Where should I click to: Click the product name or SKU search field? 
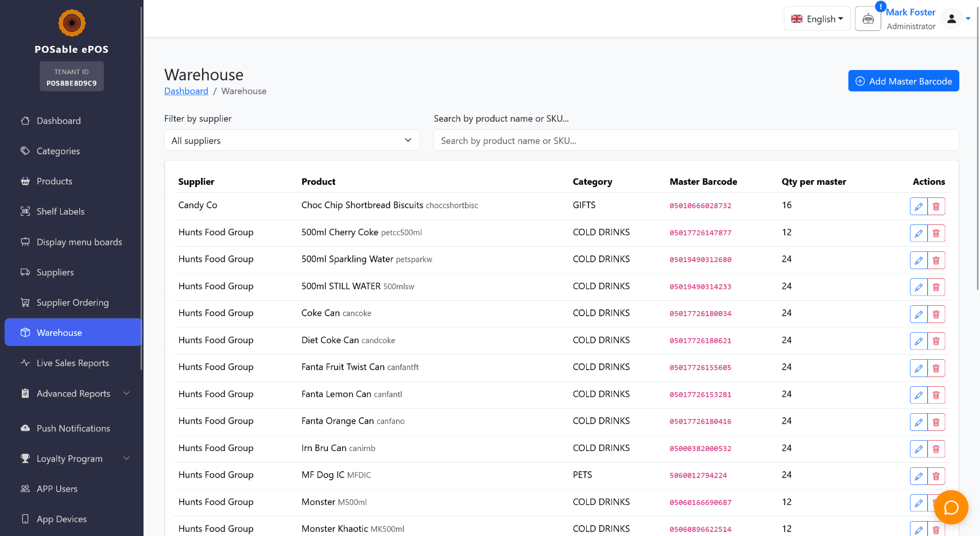(x=695, y=141)
